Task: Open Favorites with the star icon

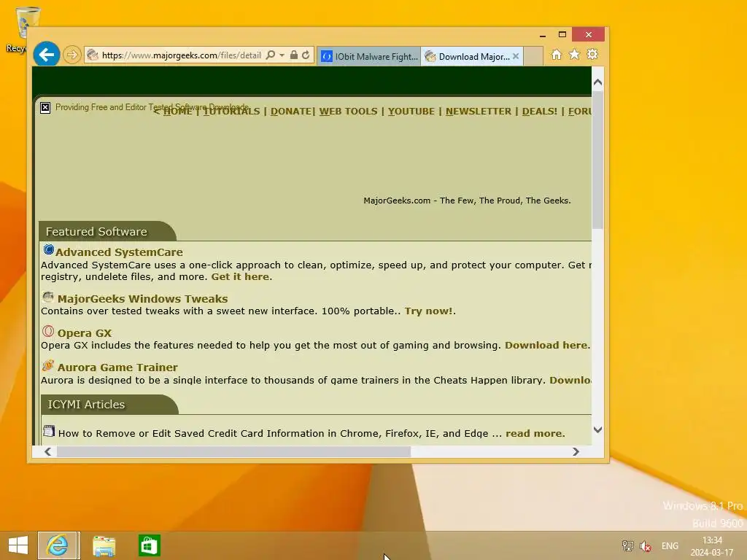Action: pos(575,55)
